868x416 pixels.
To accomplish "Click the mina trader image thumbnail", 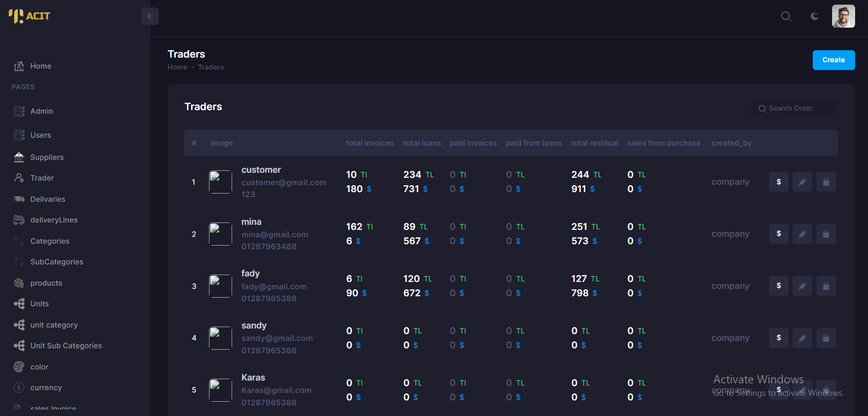I will [x=221, y=234].
